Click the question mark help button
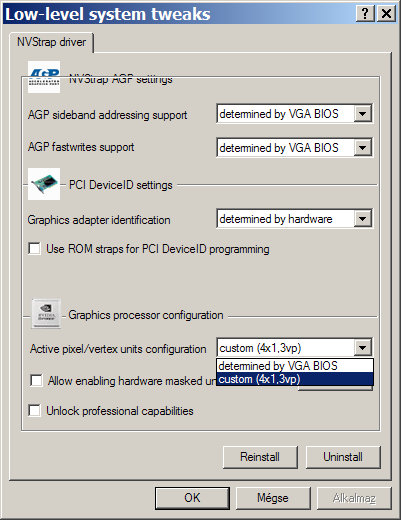Screen dimensions: 401x520 pyautogui.click(x=365, y=14)
